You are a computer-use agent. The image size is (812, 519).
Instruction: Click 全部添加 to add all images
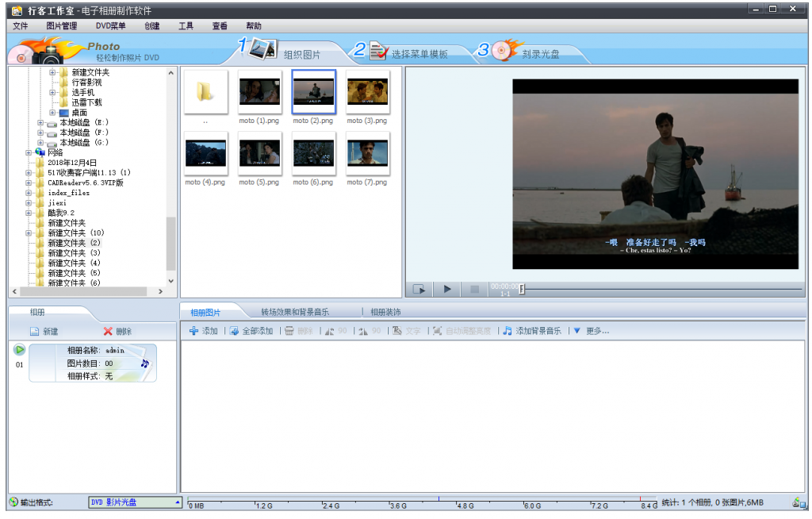[x=251, y=331]
